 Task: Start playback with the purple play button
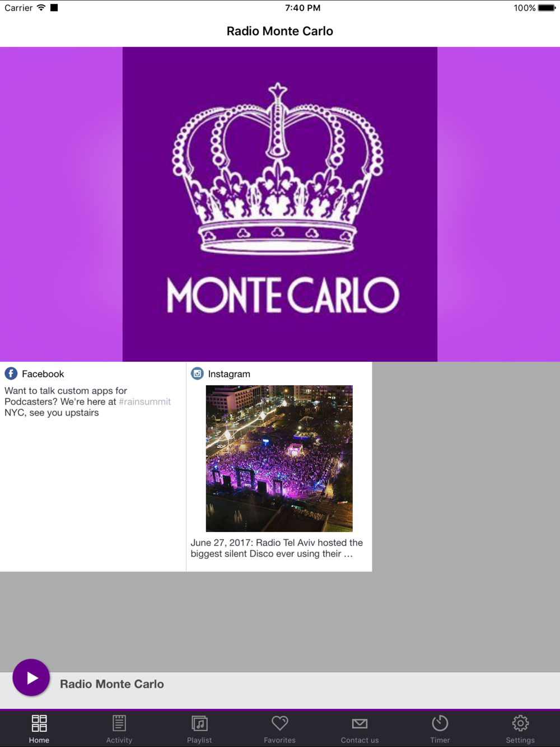click(31, 678)
